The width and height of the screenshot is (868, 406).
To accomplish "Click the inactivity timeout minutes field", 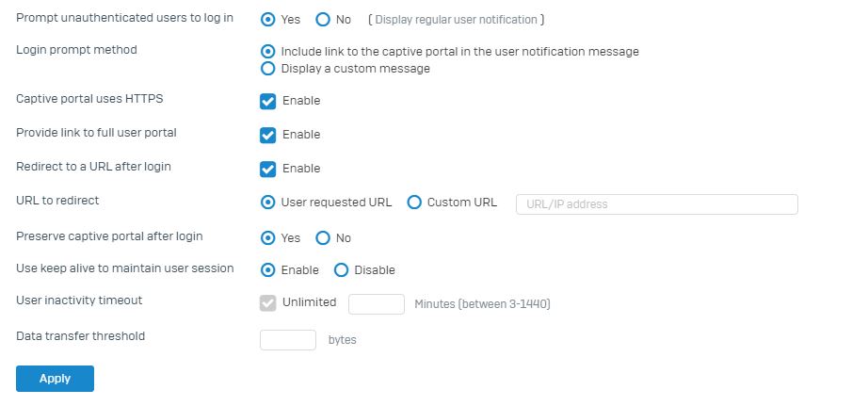I will point(377,304).
